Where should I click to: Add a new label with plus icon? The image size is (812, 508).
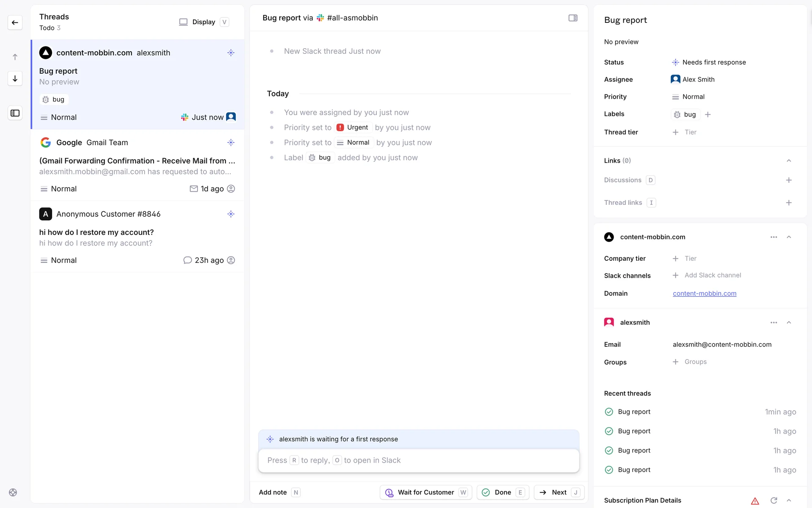708,114
